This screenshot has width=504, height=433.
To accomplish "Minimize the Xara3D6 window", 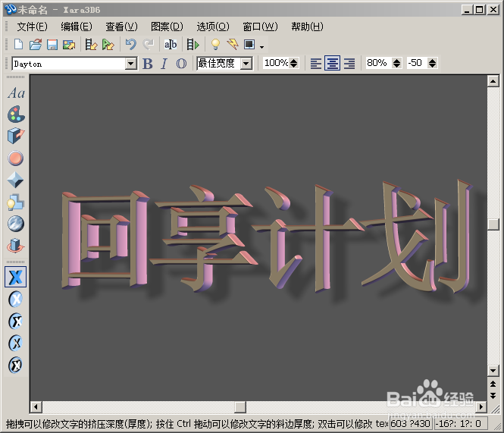I will pyautogui.click(x=467, y=10).
